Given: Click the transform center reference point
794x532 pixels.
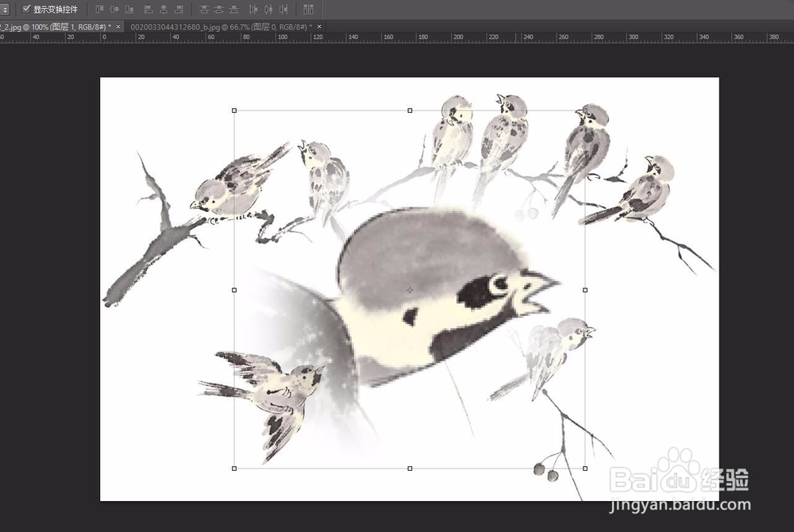Looking at the screenshot, I should (x=410, y=290).
